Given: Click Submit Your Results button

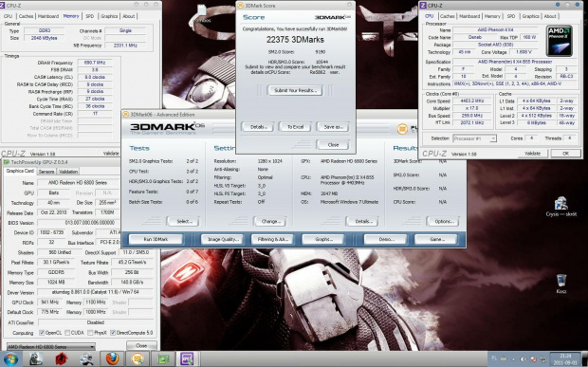Looking at the screenshot, I should pos(295,90).
